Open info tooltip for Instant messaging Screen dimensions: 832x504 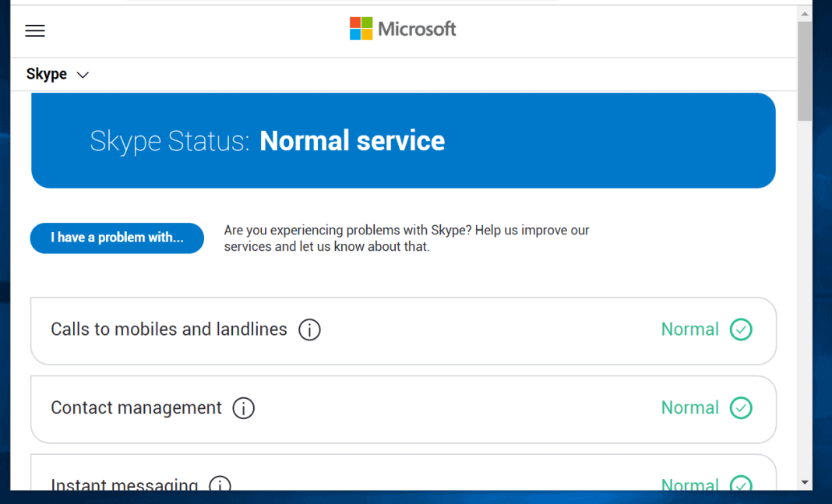coord(220,485)
